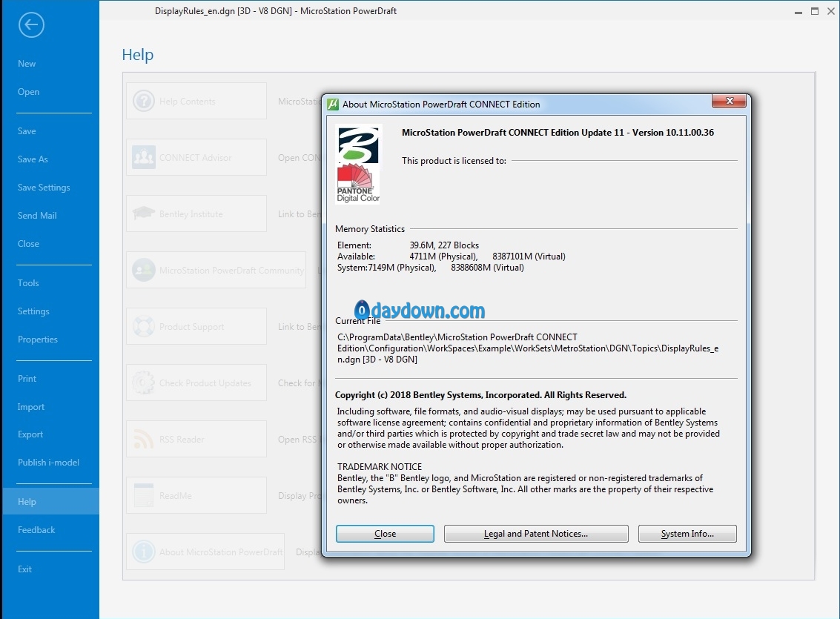
Task: Choose Save in the sidebar
Action: pyautogui.click(x=27, y=131)
